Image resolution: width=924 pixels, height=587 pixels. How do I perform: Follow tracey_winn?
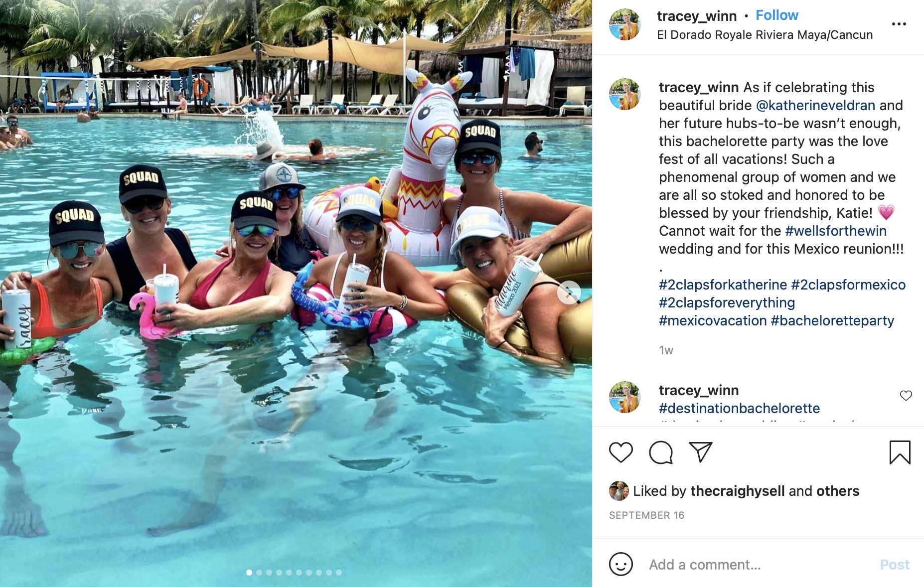(x=776, y=15)
